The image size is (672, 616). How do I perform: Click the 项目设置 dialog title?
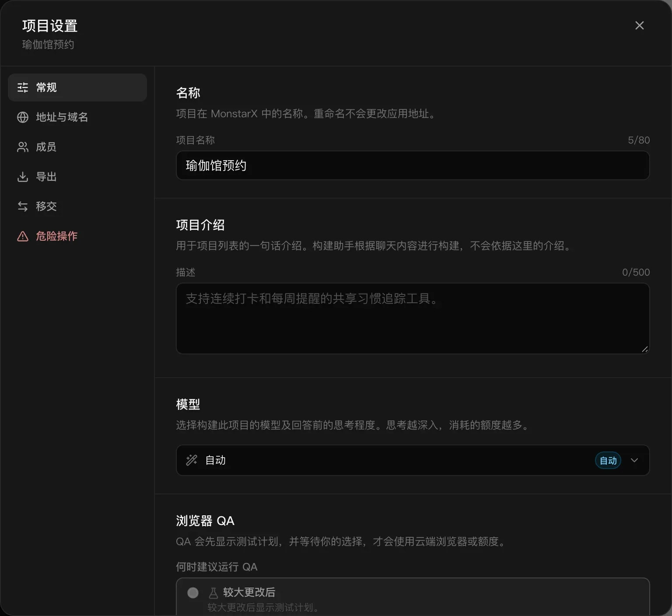[x=50, y=26]
